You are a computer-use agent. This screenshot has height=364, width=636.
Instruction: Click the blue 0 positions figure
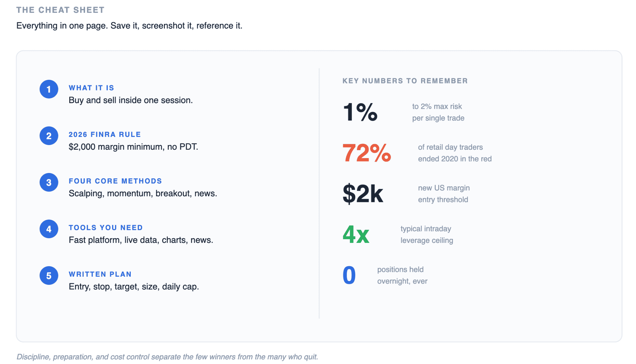coord(349,275)
